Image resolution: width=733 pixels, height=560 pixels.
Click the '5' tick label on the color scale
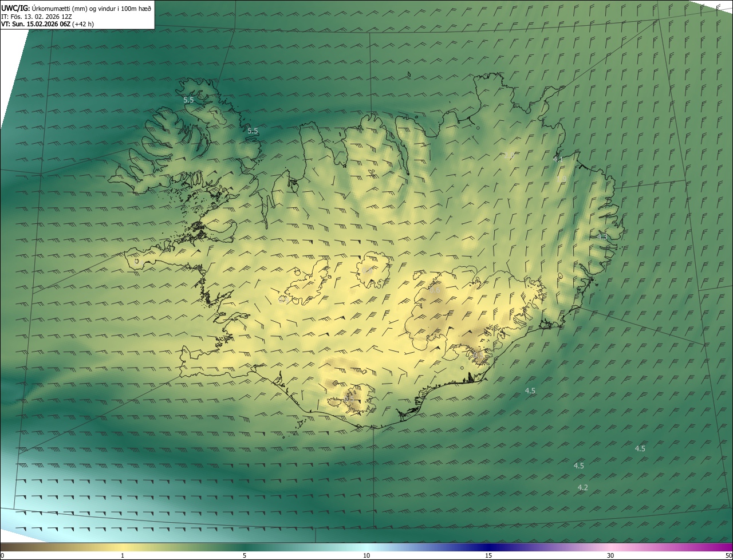click(x=245, y=556)
